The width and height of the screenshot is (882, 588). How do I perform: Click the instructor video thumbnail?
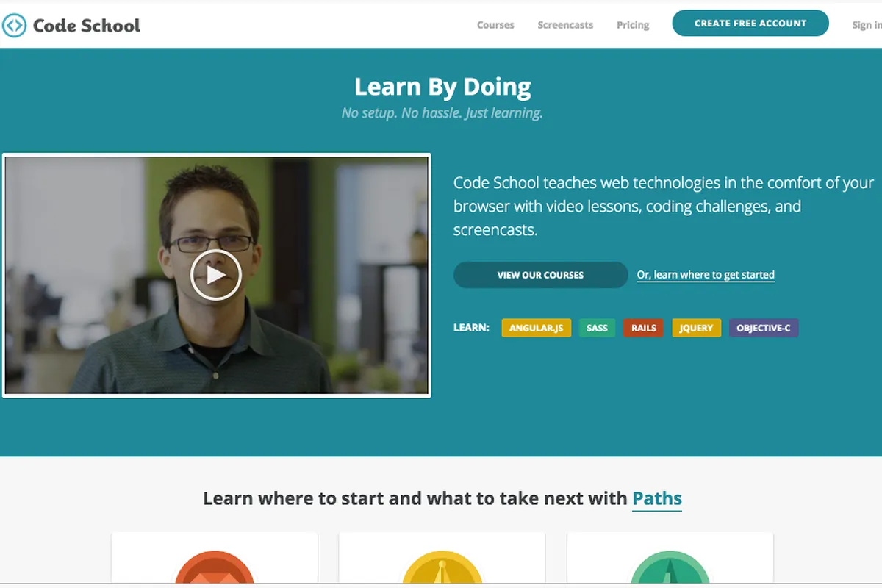[x=216, y=276]
